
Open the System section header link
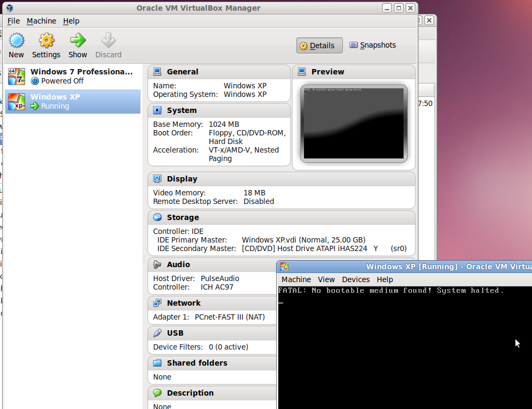tap(181, 110)
